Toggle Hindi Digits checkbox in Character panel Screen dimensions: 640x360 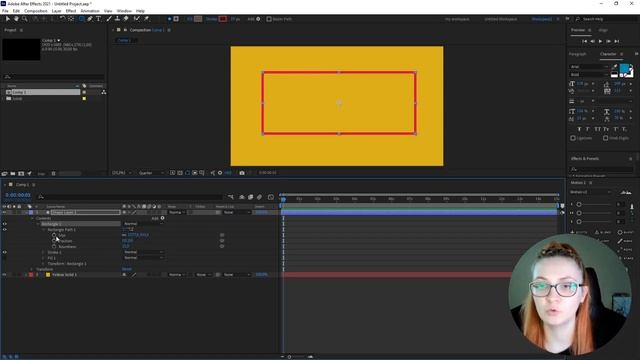pos(606,138)
